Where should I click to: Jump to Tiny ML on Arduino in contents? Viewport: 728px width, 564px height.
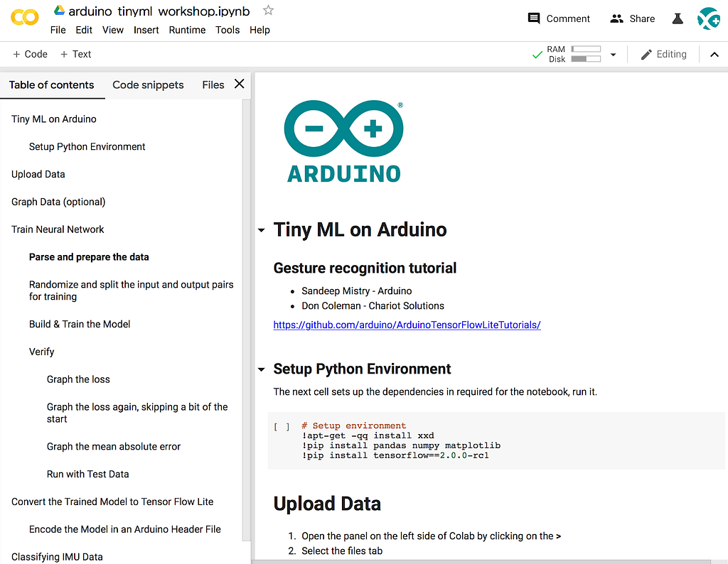pyautogui.click(x=54, y=119)
